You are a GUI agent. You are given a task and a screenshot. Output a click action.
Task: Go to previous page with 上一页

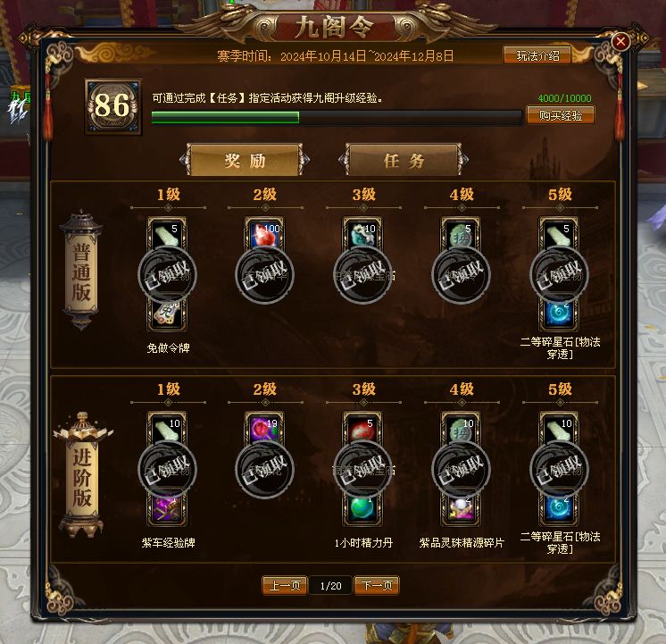(x=285, y=585)
